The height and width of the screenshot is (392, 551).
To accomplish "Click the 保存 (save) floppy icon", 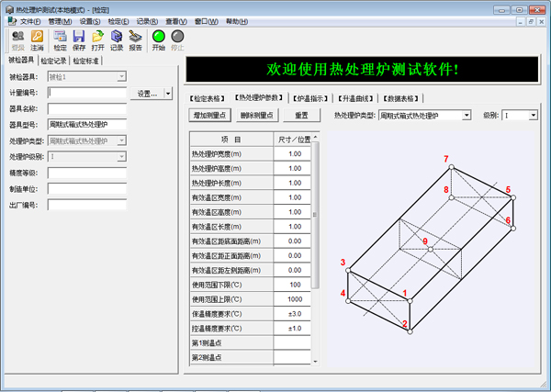I will click(79, 39).
